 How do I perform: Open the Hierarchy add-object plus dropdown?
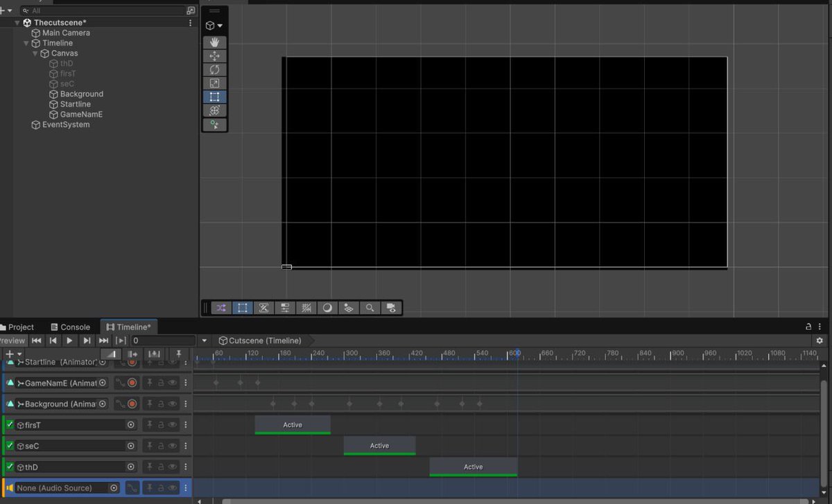click(6, 10)
